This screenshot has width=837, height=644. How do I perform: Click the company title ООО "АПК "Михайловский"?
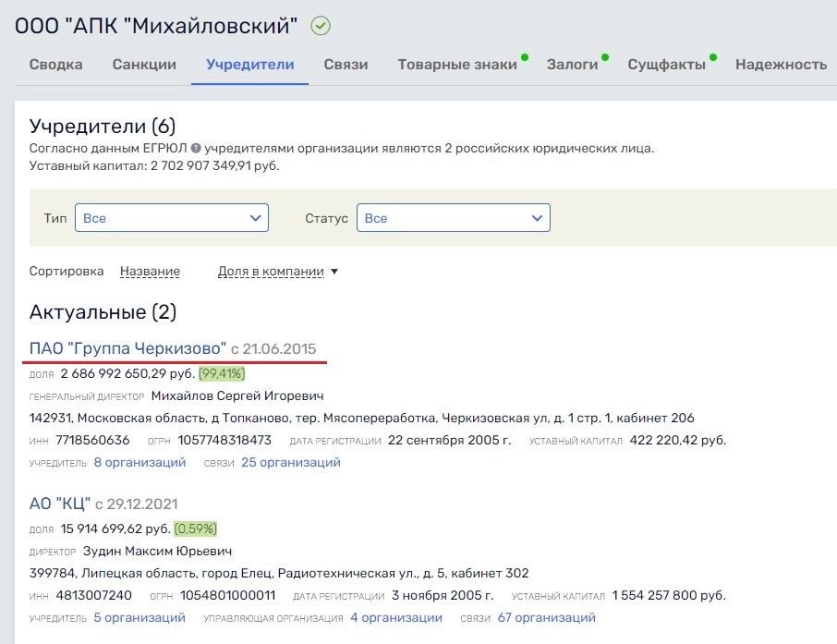(156, 26)
